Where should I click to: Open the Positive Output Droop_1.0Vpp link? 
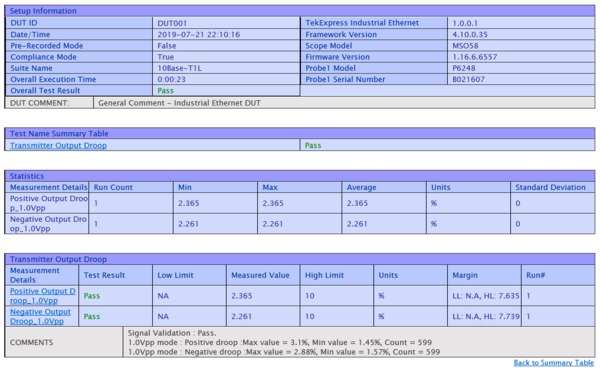click(x=42, y=296)
